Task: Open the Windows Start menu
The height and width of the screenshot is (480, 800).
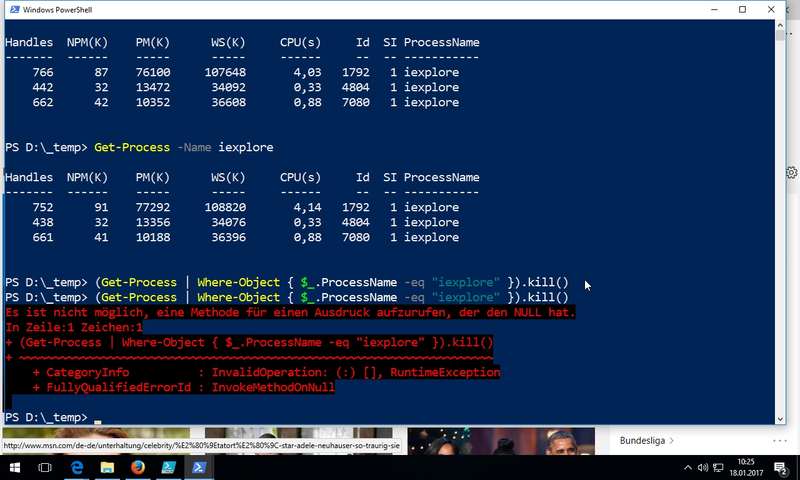Action: [14, 467]
